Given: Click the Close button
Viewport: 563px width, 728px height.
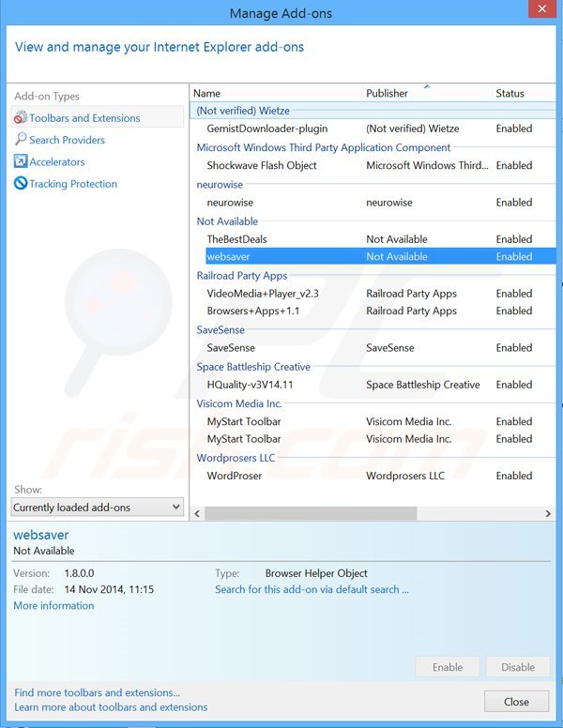Looking at the screenshot, I should tap(516, 702).
